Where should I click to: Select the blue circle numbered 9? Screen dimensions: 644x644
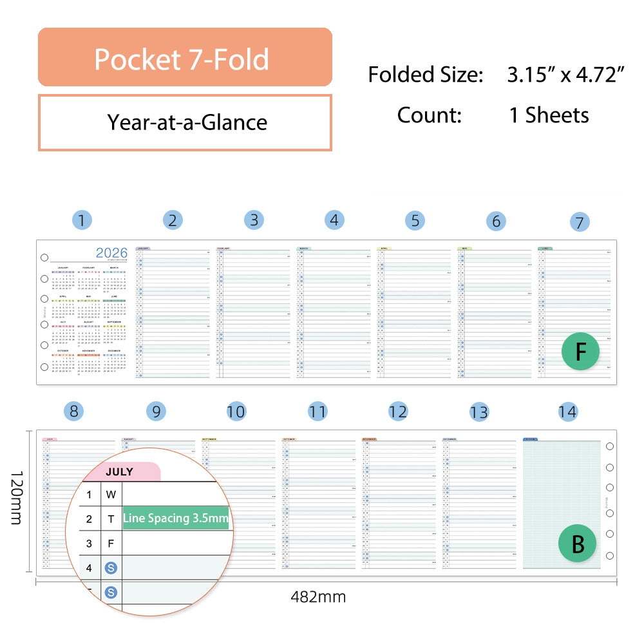(x=156, y=412)
